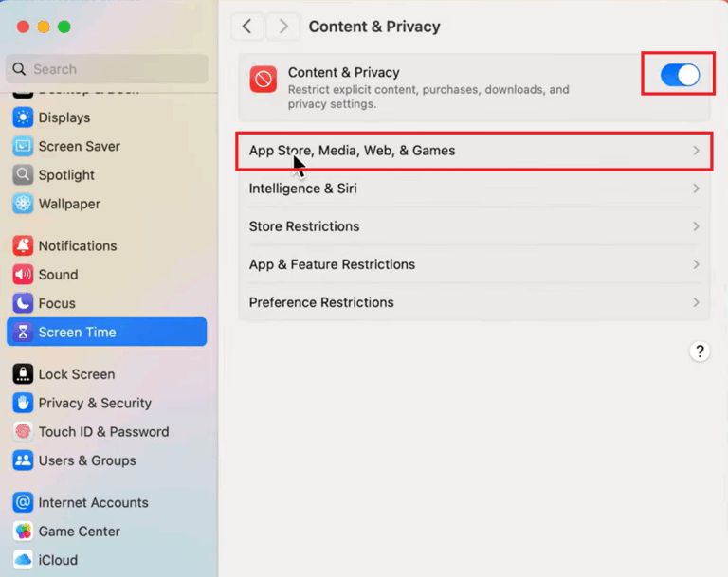This screenshot has height=577, width=728.
Task: Select the Focus moon icon
Action: [23, 303]
